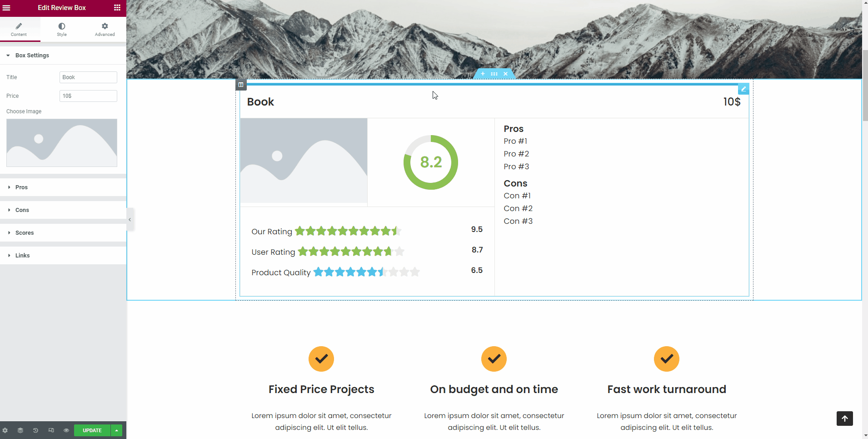
Task: Toggle the Preview Changes eye icon
Action: [x=66, y=430]
